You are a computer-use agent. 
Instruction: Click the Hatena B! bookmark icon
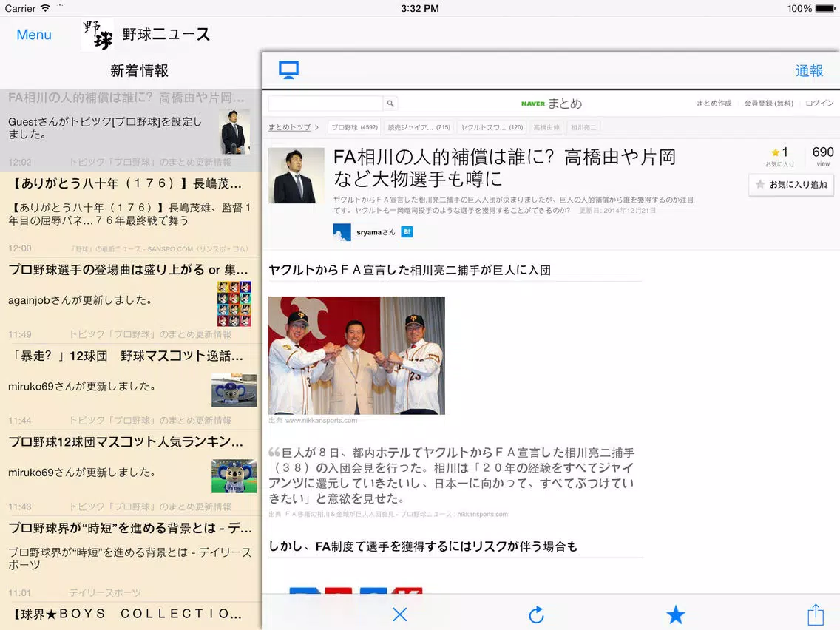coord(407,232)
